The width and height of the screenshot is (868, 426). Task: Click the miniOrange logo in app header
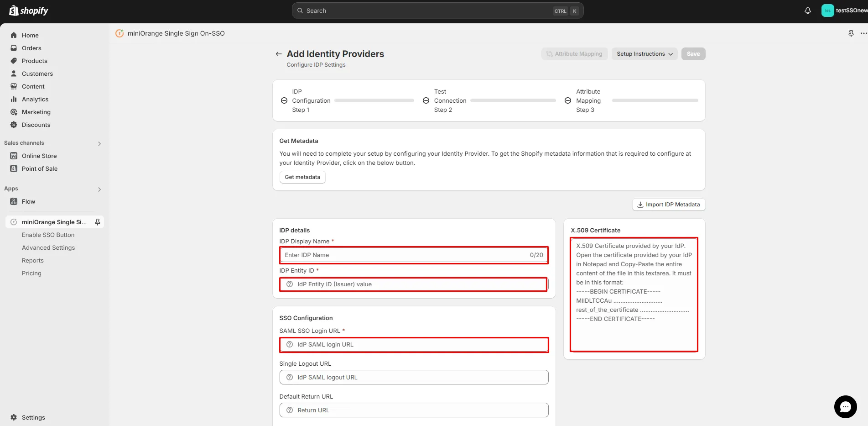tap(120, 33)
